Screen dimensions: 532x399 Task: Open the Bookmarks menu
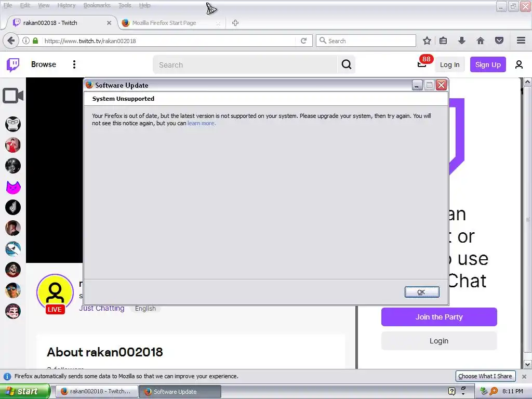(x=97, y=5)
